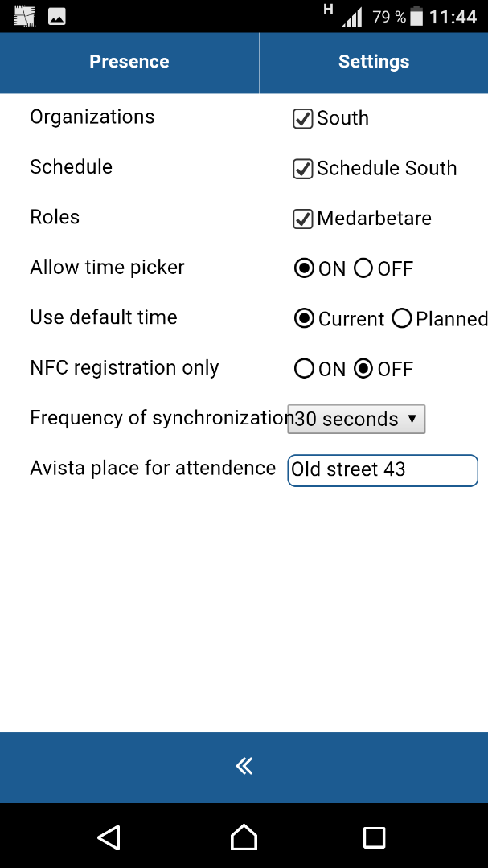488x868 pixels.
Task: Tap the Android back navigation icon
Action: 109,837
